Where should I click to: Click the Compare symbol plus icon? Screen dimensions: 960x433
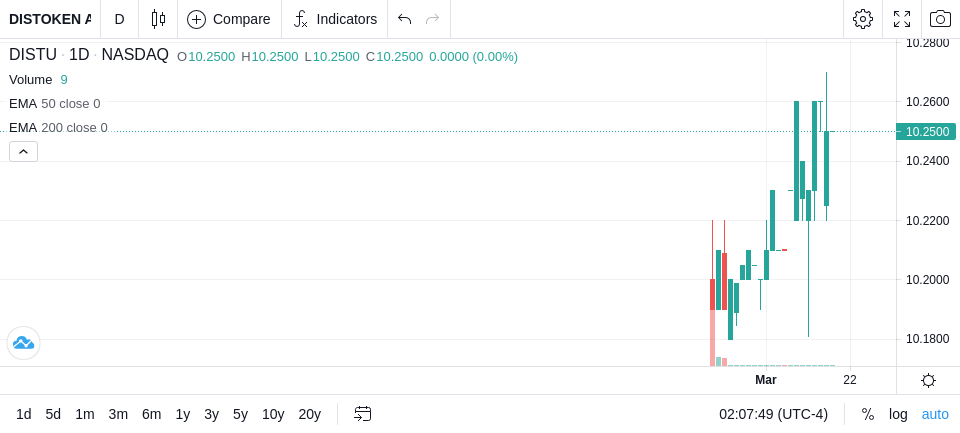(x=197, y=19)
